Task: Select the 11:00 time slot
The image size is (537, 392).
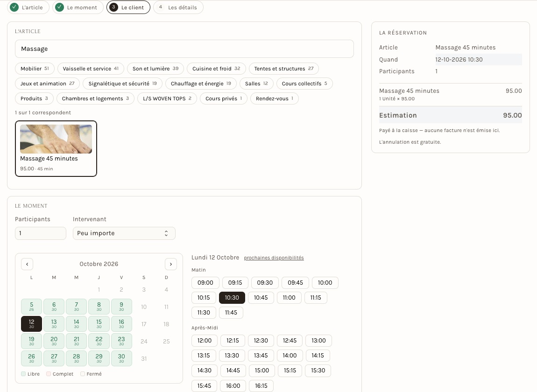Action: coord(289,298)
